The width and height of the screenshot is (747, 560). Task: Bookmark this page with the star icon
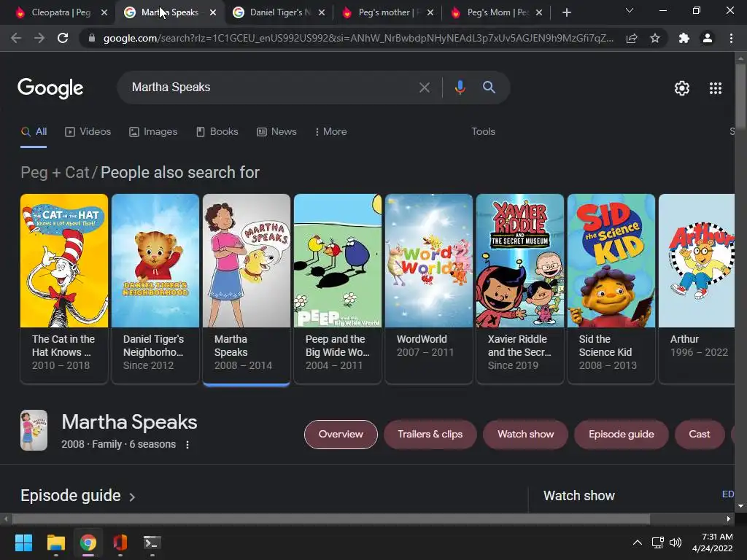pyautogui.click(x=655, y=38)
